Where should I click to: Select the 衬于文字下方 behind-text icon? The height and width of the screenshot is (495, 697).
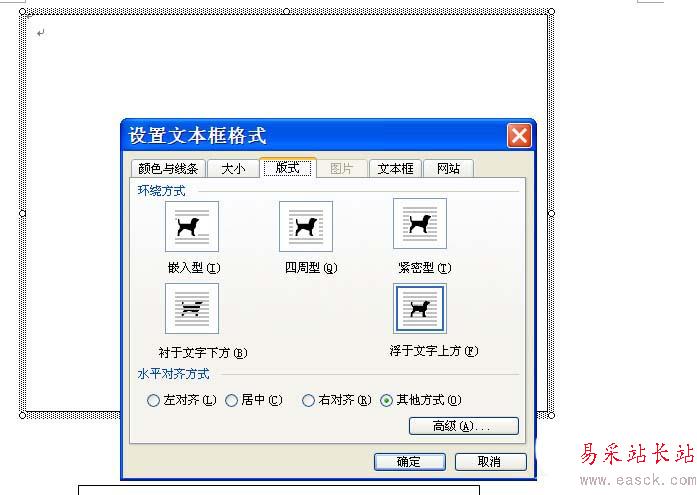coord(192,309)
